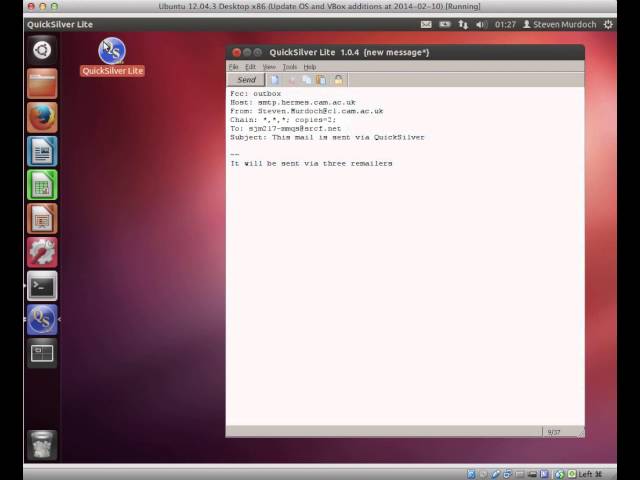Viewport: 640px width, 480px height.
Task: Click the clock showing 01:27
Action: coord(505,24)
